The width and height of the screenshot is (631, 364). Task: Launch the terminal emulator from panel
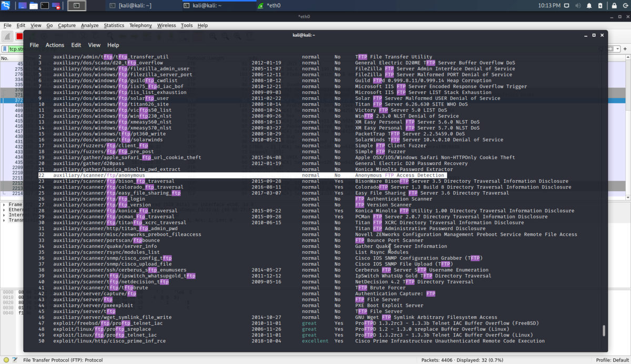click(45, 6)
